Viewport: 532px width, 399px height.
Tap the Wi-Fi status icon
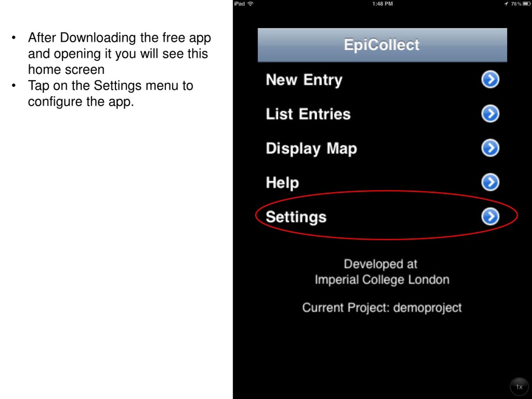(250, 4)
